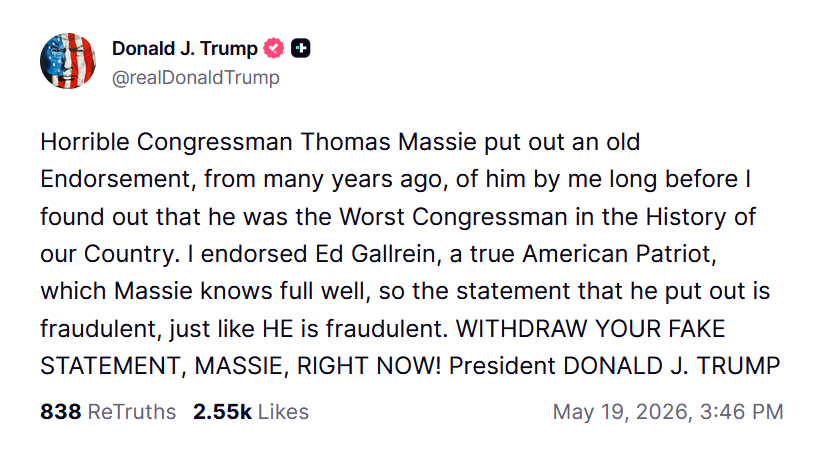820x464 pixels.
Task: Open Donald J. Trump's profile avatar
Action: [x=68, y=61]
